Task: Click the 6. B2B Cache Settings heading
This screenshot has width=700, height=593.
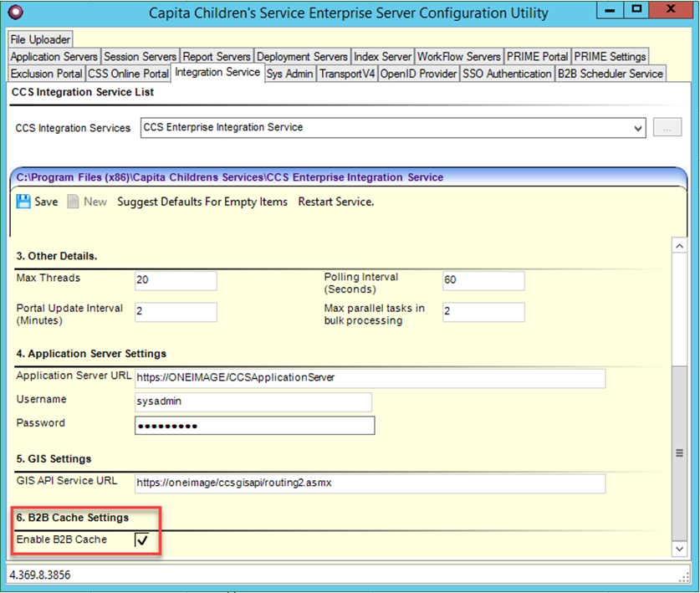Action: (72, 518)
